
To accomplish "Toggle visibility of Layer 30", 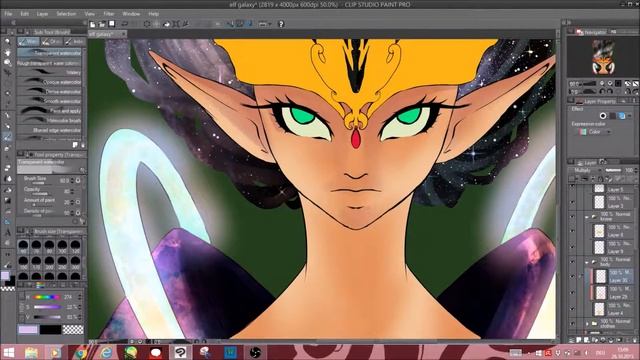I will (x=572, y=276).
